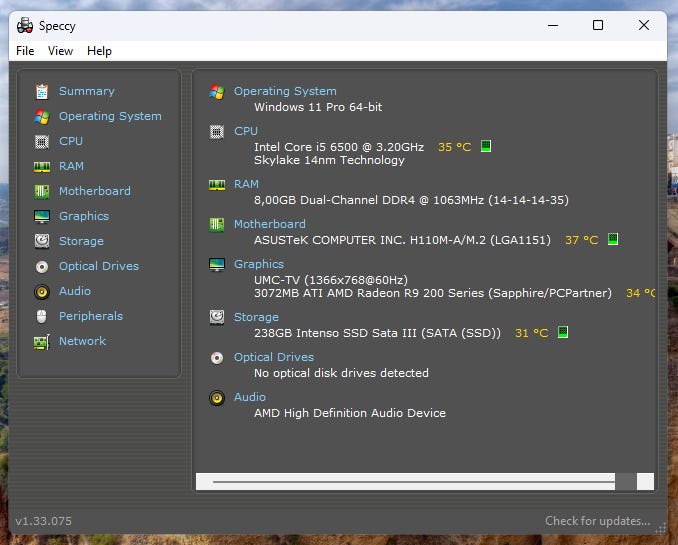Image resolution: width=678 pixels, height=545 pixels.
Task: Click the Optical Drives disc icon in summary panel
Action: coord(217,358)
